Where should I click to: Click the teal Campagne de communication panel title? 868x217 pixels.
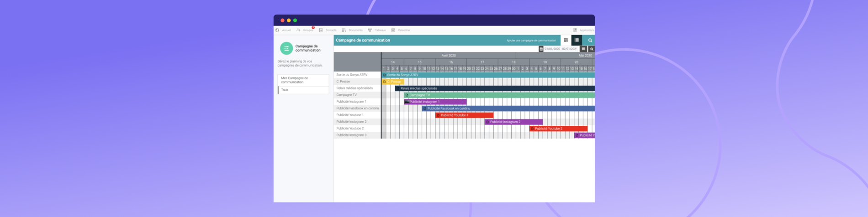[363, 40]
